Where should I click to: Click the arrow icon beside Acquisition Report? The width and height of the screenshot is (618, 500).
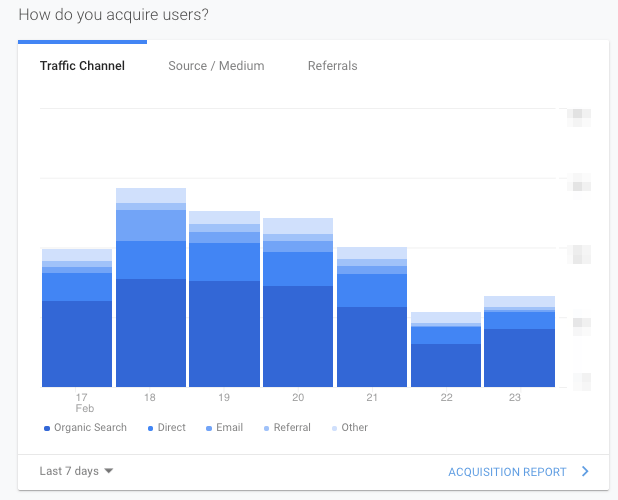point(585,472)
